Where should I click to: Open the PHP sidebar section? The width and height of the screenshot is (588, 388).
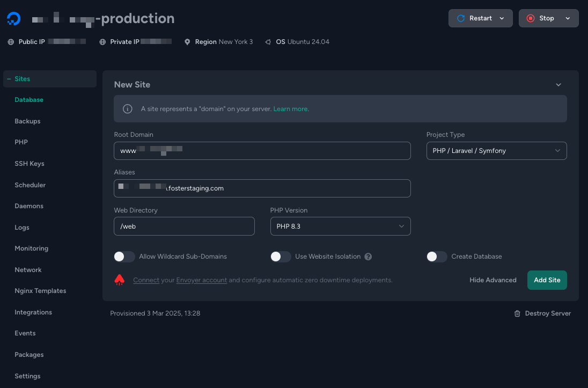(21, 142)
